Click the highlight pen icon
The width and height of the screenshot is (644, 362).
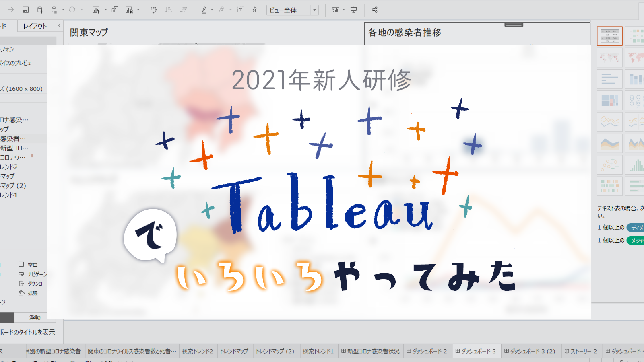(204, 10)
